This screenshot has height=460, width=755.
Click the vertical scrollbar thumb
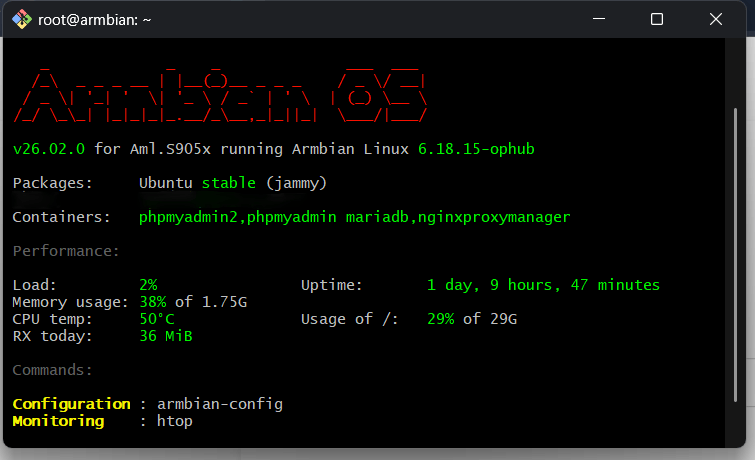[x=735, y=255]
